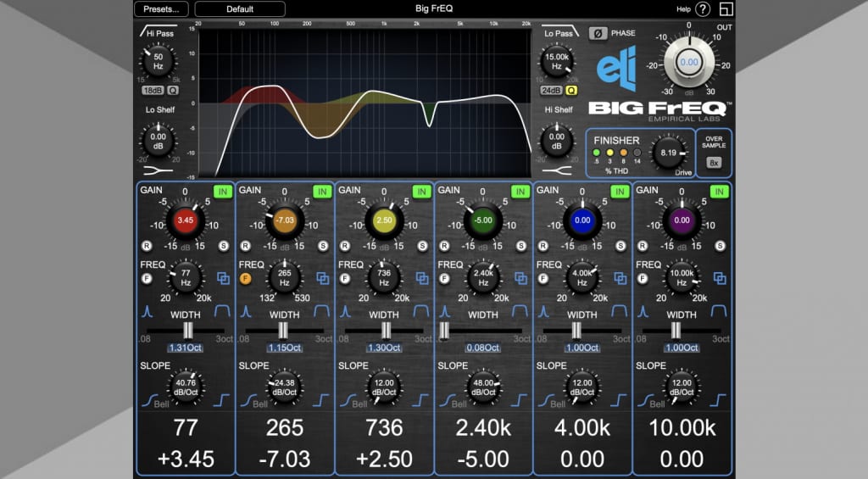Click the S solo icon on the yellow band
Screen dimensions: 868x479
[x=422, y=246]
